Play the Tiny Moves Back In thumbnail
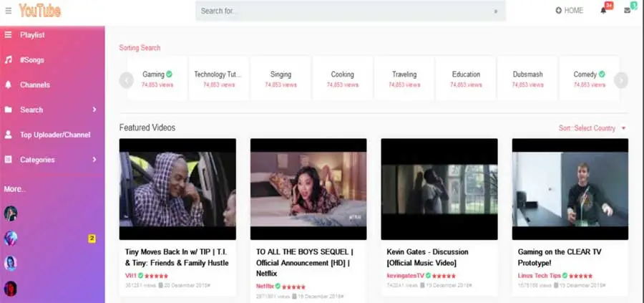The height and width of the screenshot is (303, 644). pos(177,189)
